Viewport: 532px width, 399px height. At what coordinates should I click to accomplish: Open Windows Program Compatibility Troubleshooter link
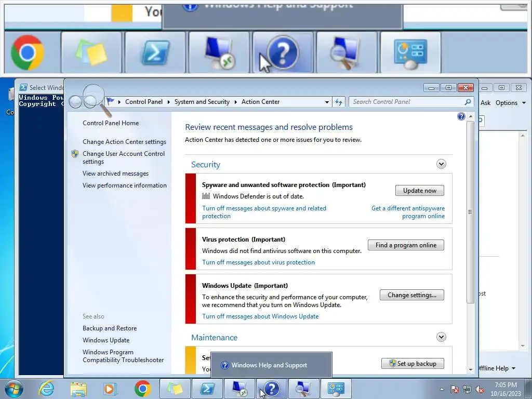(123, 356)
